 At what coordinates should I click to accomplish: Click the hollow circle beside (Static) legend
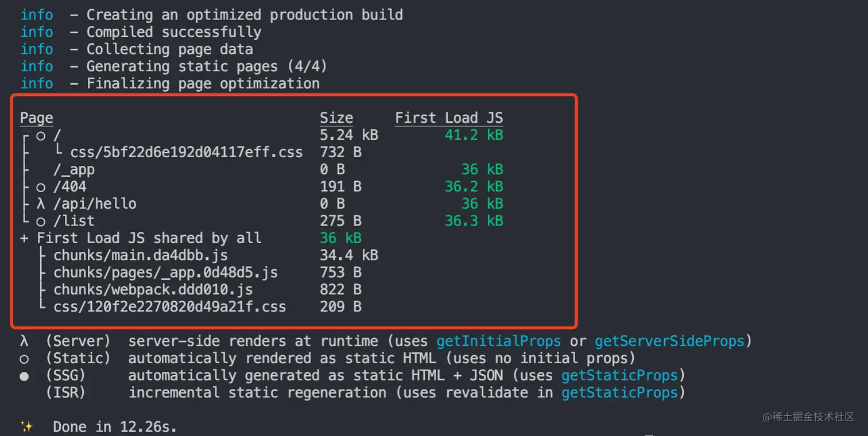click(24, 359)
